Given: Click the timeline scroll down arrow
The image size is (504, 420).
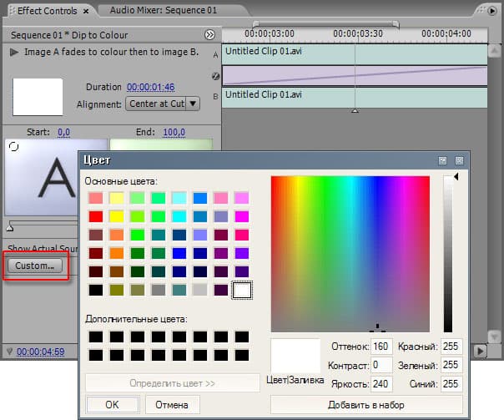Looking at the screenshot, I should (494, 337).
